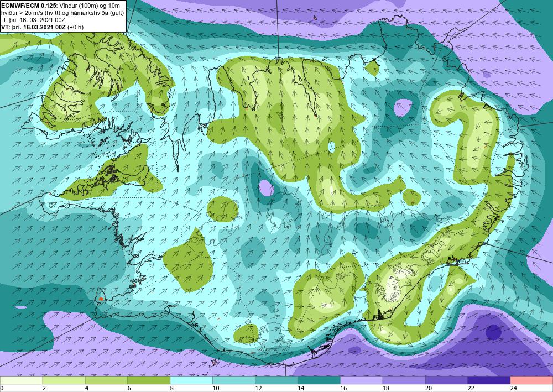Viewport: 553px width, 392px height.
Task: Pick the dark teal 14–16 m/s color swatch
Action: (x=319, y=380)
